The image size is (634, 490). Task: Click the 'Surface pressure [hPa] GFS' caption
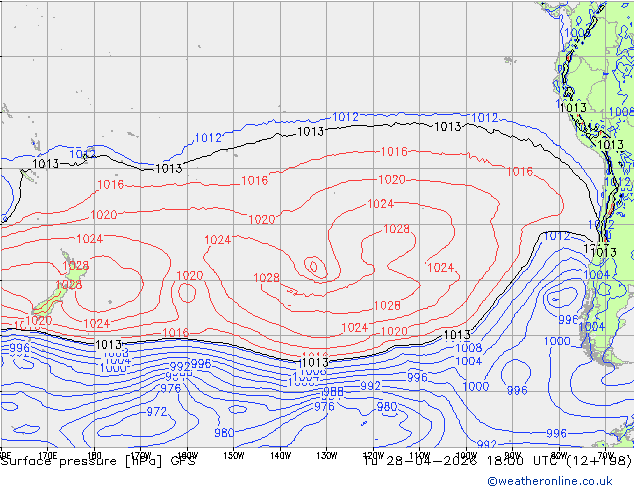point(98,461)
